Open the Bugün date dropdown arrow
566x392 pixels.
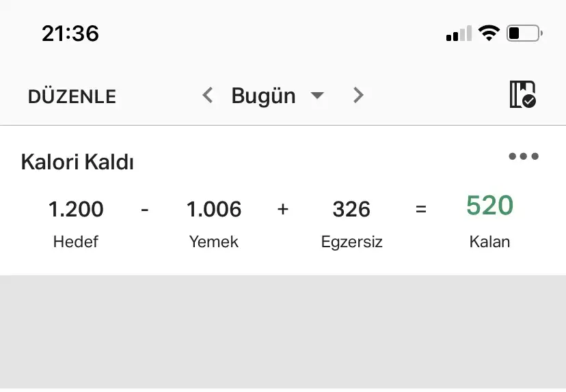[x=316, y=96]
